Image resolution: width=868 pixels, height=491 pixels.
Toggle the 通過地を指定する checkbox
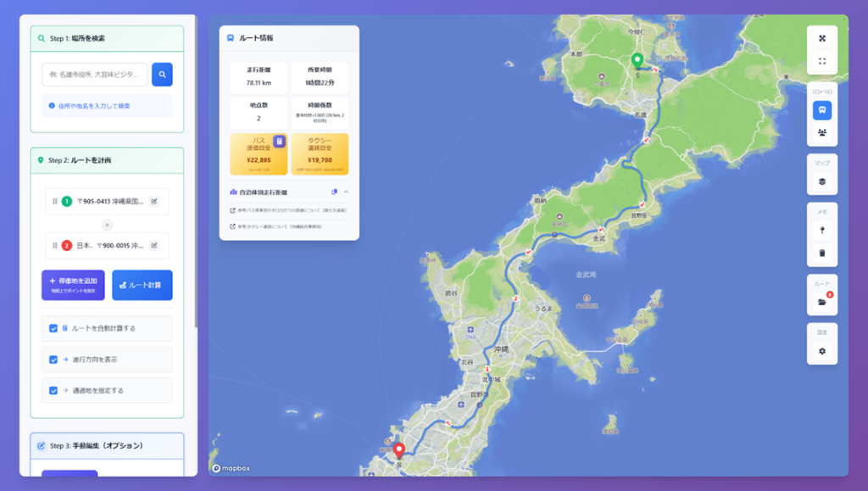click(x=53, y=391)
